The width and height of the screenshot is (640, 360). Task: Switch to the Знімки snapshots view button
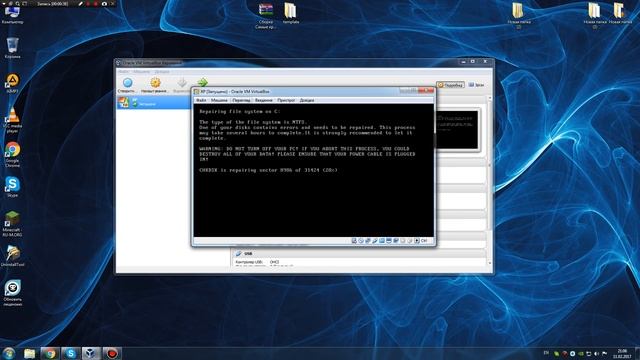[x=476, y=85]
